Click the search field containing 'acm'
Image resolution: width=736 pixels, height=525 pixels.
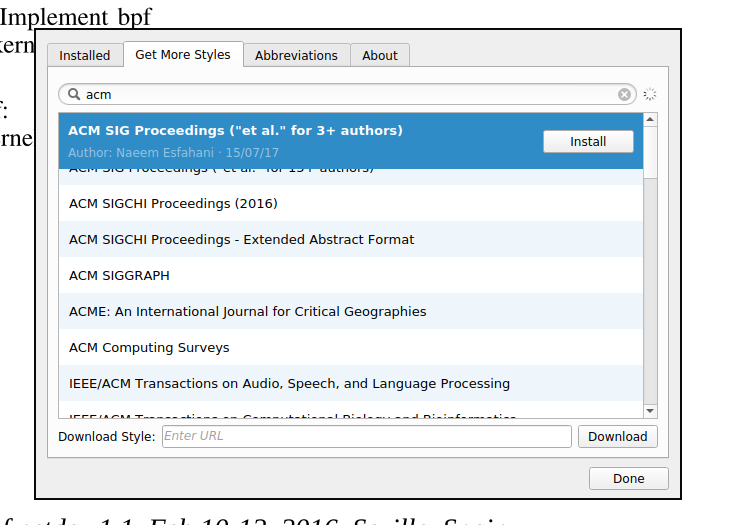347,94
